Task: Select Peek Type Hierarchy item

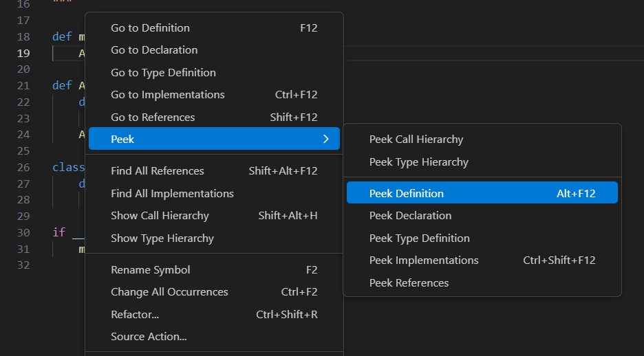Action: click(x=418, y=162)
